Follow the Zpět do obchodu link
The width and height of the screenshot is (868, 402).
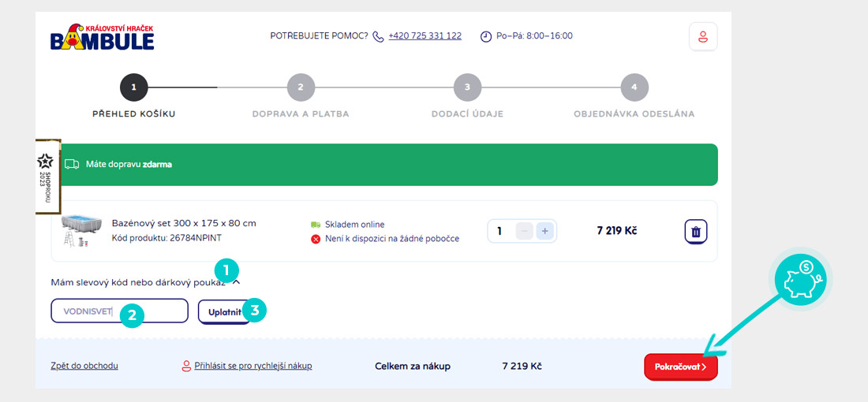(x=84, y=366)
